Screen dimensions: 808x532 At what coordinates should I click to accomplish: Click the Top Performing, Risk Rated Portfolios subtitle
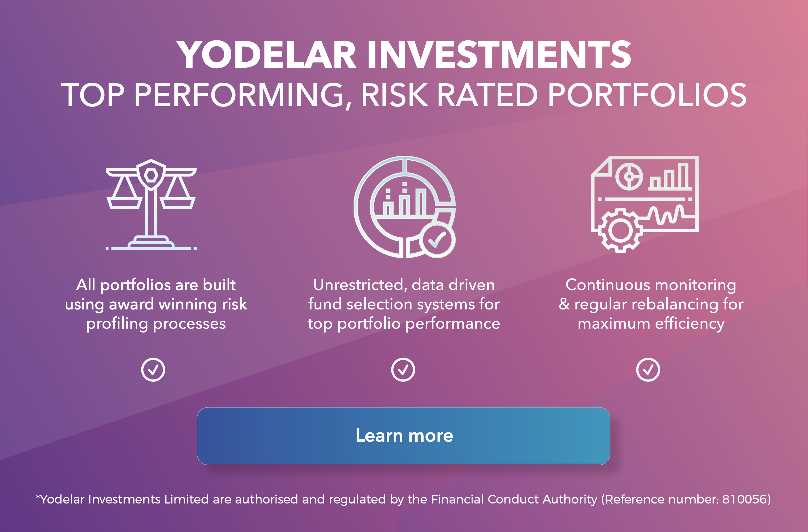click(404, 95)
